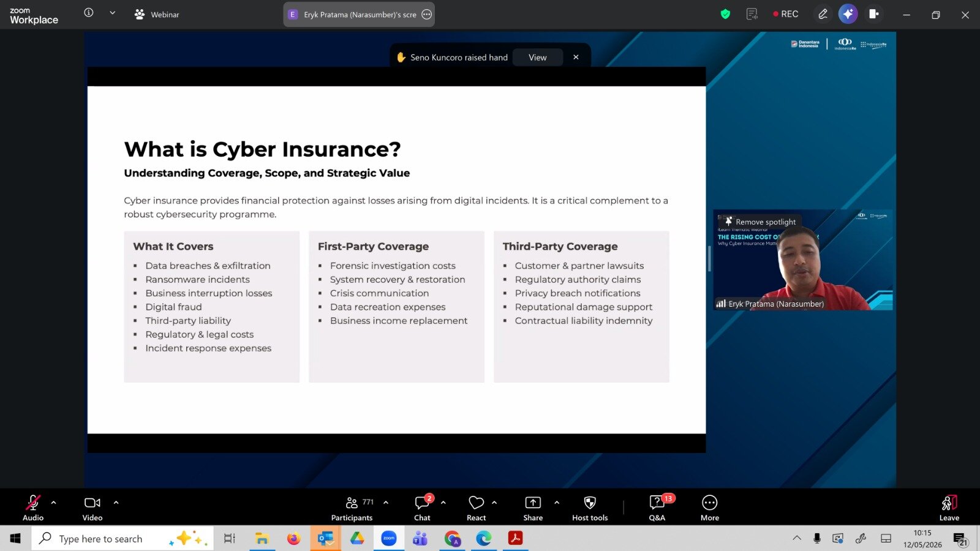
Task: Show hidden system tray icons
Action: point(797,538)
